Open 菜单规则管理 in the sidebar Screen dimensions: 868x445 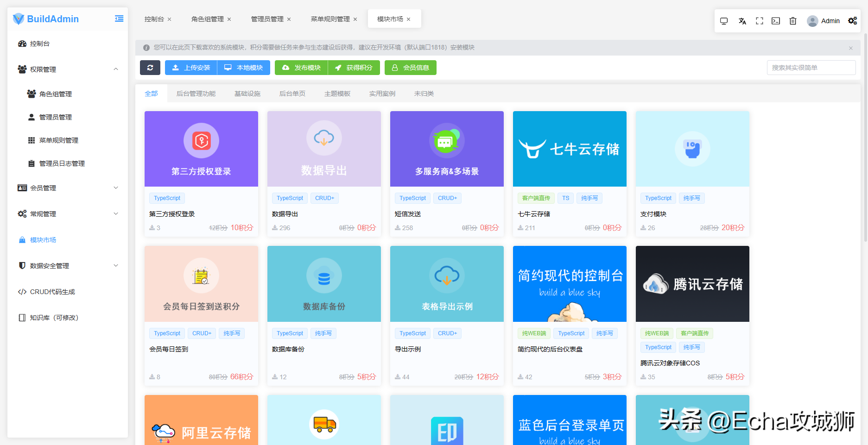coord(68,140)
